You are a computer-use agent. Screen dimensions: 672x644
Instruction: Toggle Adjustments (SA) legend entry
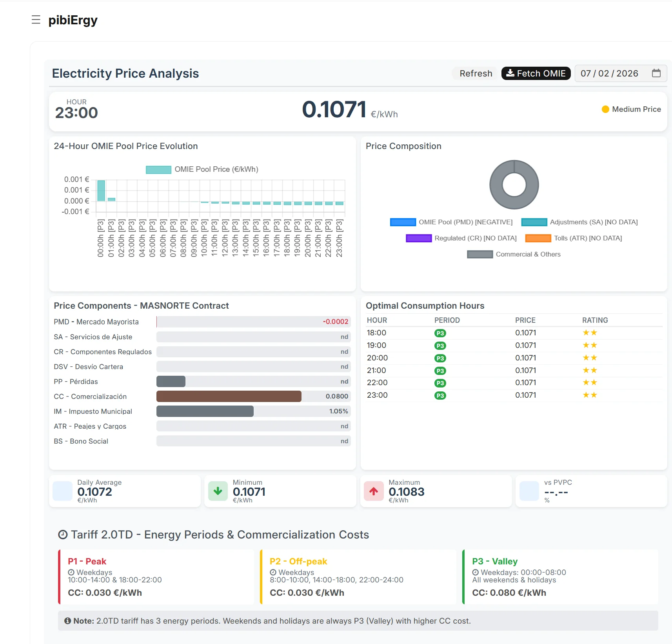pyautogui.click(x=579, y=222)
